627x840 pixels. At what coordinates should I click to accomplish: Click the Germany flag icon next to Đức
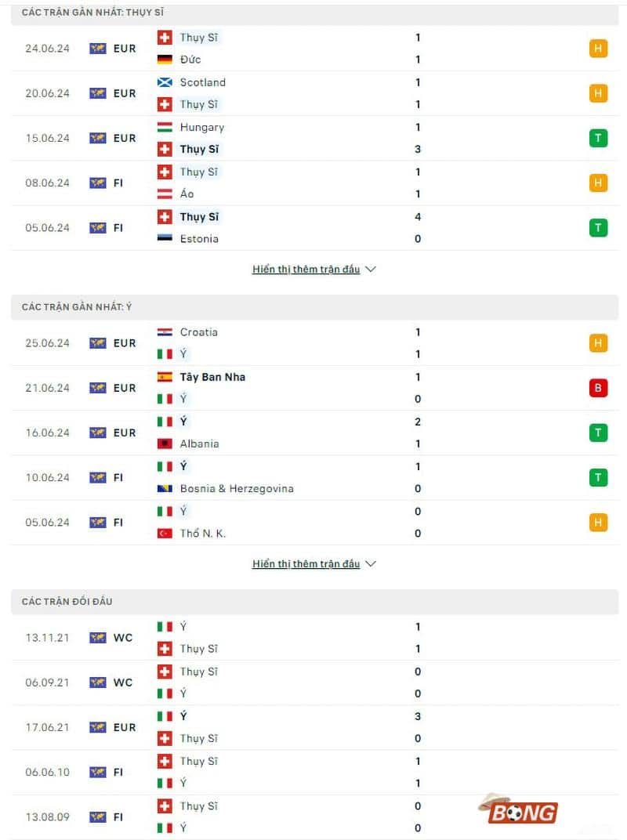[x=165, y=60]
